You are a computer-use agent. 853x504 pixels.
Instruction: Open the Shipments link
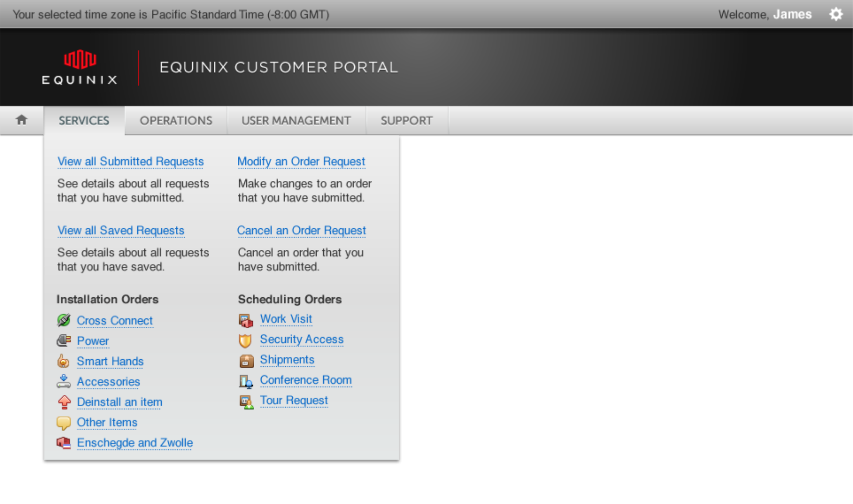coord(287,360)
